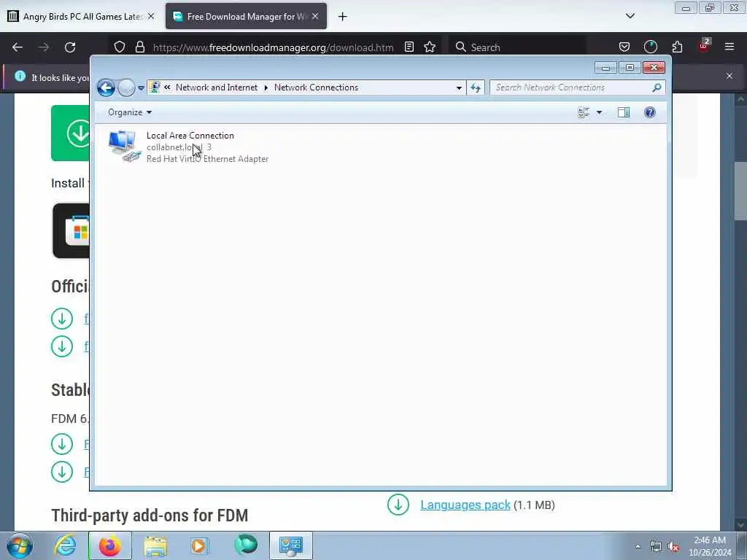Click Red Hat VirtIO Ethernet Adapter text
The image size is (747, 560).
point(207,159)
